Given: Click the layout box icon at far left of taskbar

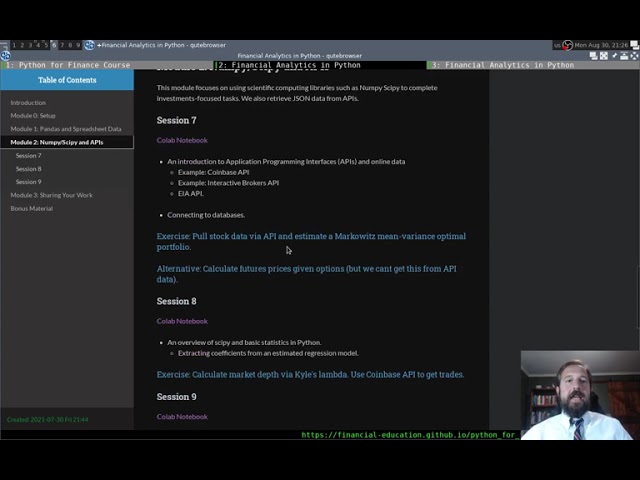Looking at the screenshot, I should pos(4,45).
